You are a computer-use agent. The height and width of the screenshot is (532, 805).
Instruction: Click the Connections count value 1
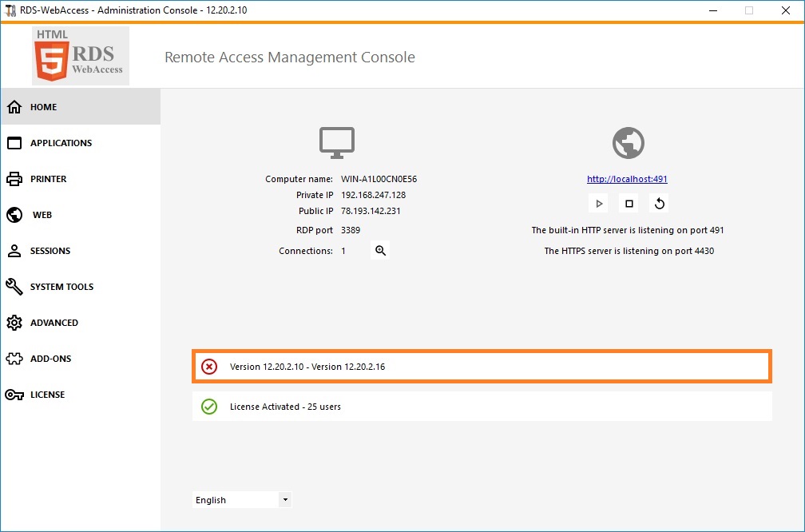[x=343, y=251]
